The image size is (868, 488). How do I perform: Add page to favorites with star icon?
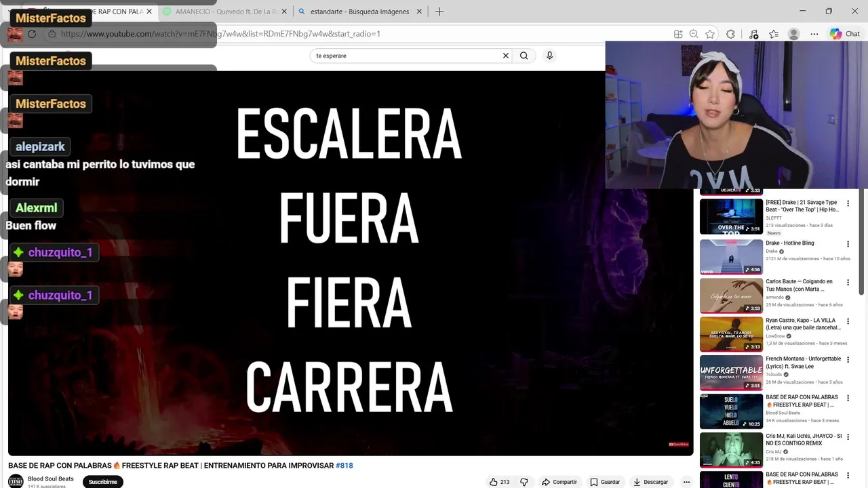tap(710, 34)
